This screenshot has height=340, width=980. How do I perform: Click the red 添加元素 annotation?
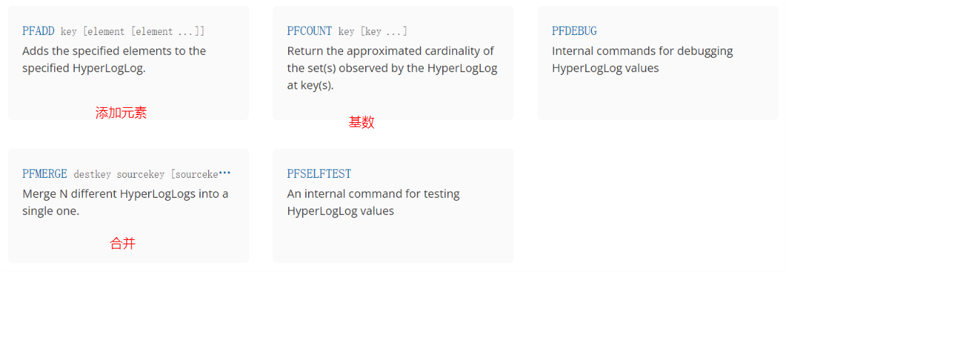(x=121, y=113)
